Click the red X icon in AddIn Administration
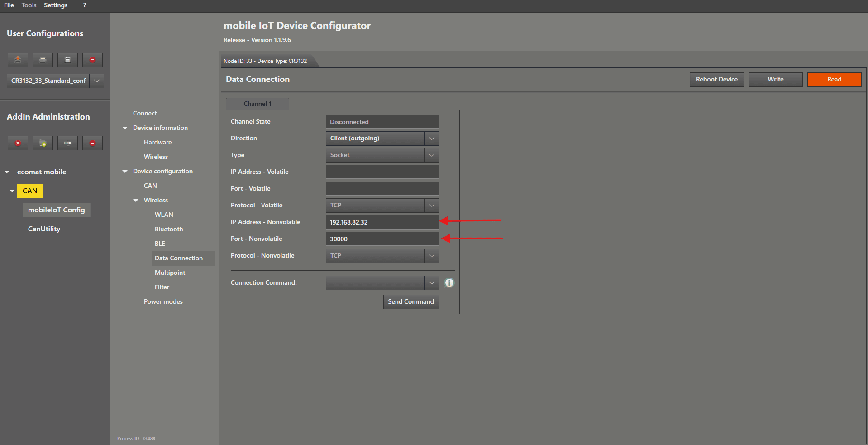The image size is (868, 445). point(18,143)
